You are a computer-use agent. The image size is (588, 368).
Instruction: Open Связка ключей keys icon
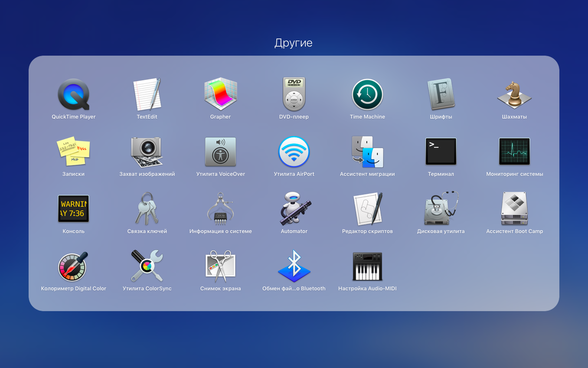coord(147,209)
